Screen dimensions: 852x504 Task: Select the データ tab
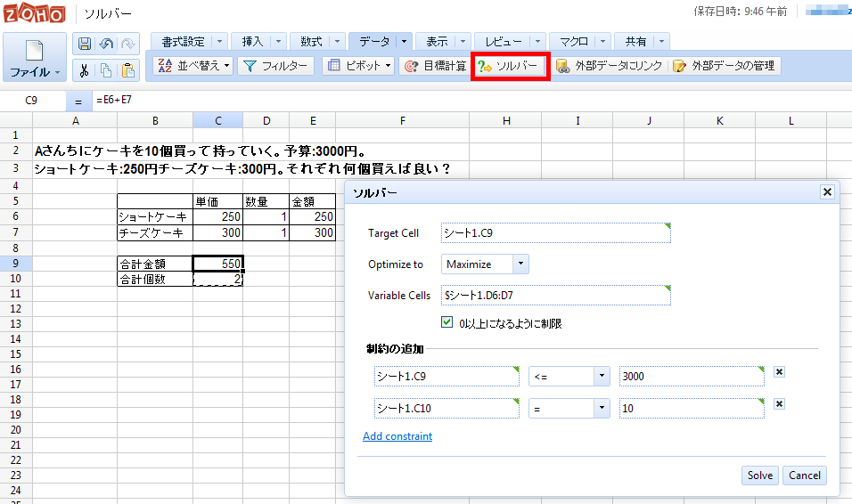374,41
